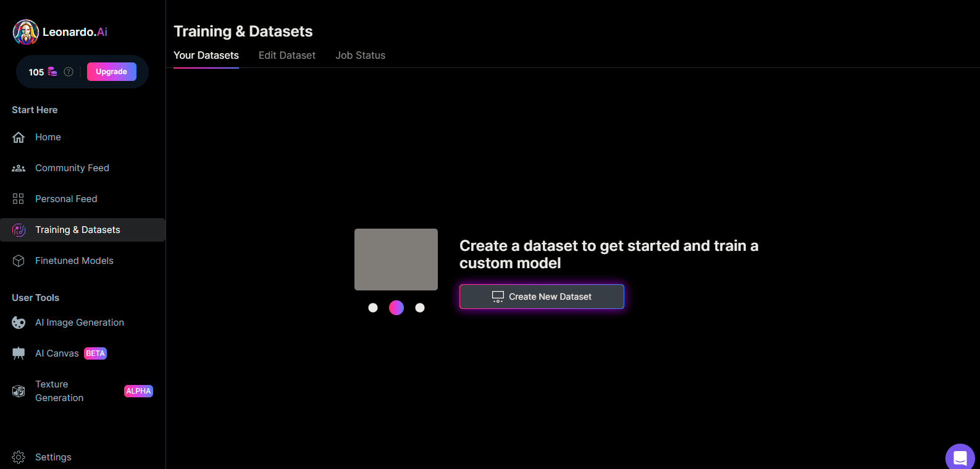Select the highlighted middle carousel dot
The width and height of the screenshot is (980, 469).
coord(396,308)
